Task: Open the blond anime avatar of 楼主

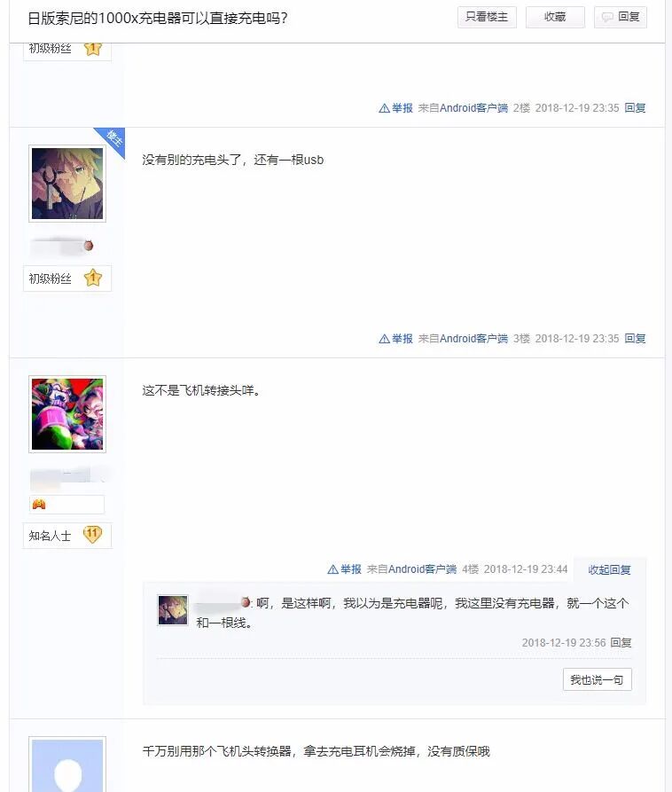Action: click(x=67, y=184)
